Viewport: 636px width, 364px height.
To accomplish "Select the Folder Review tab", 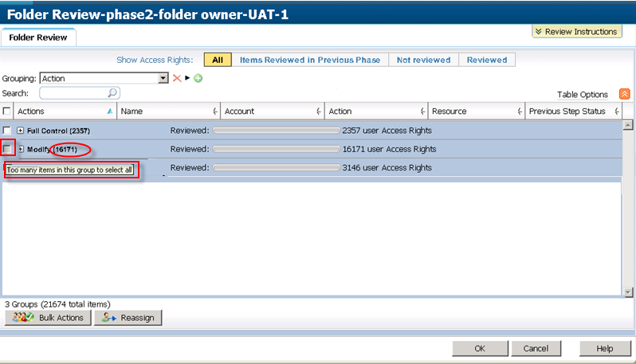I will (38, 37).
